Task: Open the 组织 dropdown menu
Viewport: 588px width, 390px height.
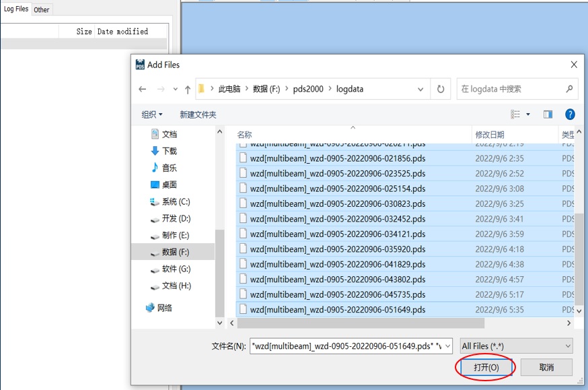Action: (149, 114)
